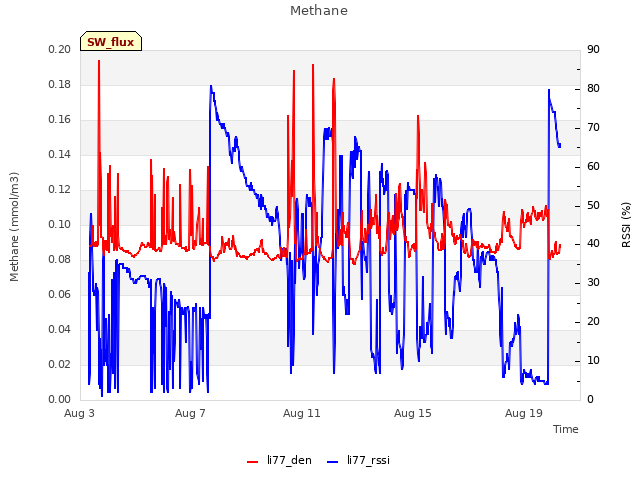This screenshot has height=480, width=640.
Task: Click the 0.18 methane axis value
Action: [60, 84]
